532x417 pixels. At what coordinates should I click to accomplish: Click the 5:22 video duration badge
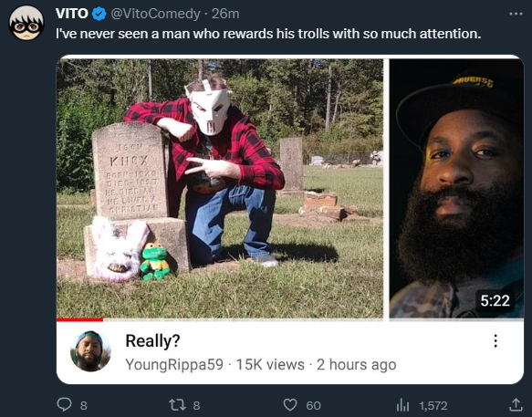pos(495,300)
